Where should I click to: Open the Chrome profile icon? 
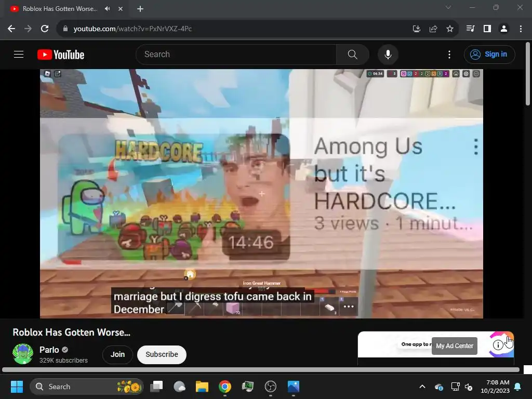pyautogui.click(x=504, y=29)
